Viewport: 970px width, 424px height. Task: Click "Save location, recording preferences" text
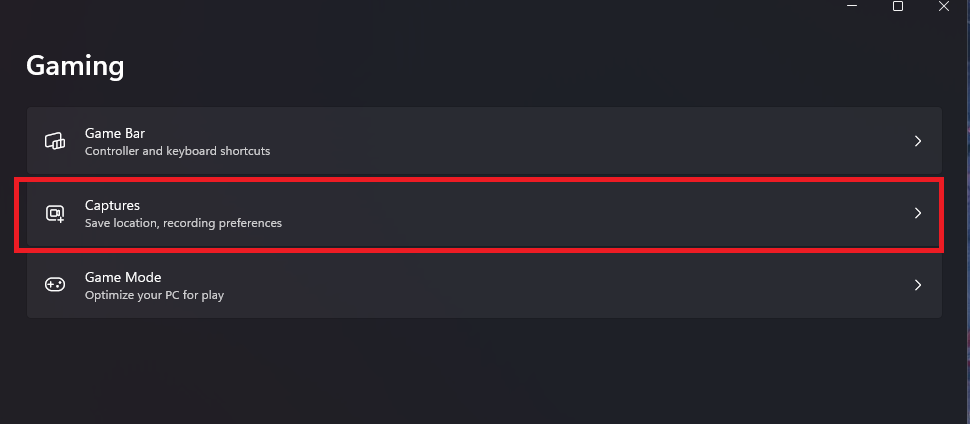point(183,223)
